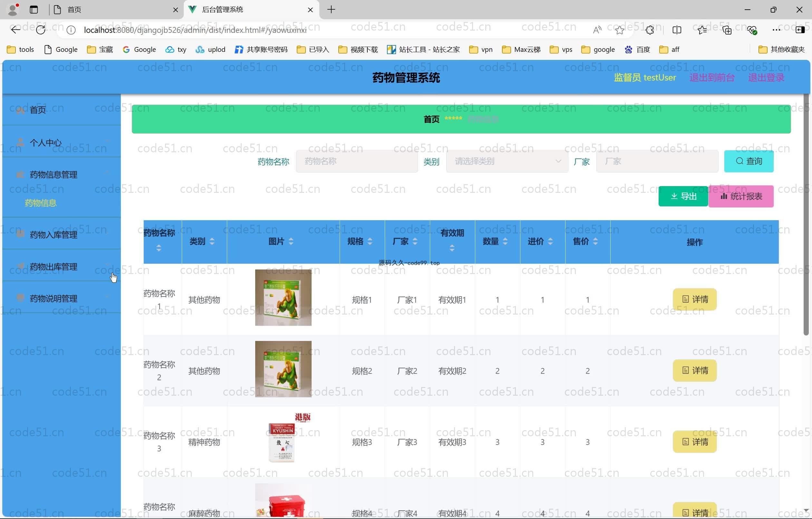
Task: Click the 查询 search button
Action: click(x=749, y=161)
